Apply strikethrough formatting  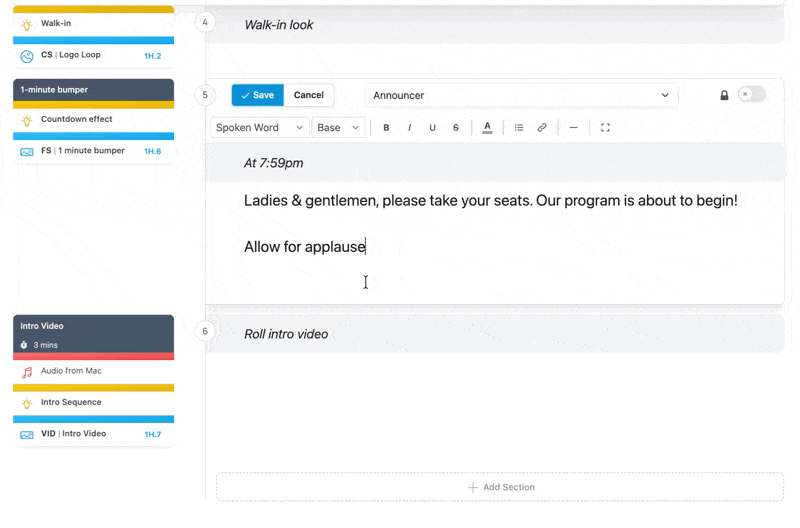(456, 128)
